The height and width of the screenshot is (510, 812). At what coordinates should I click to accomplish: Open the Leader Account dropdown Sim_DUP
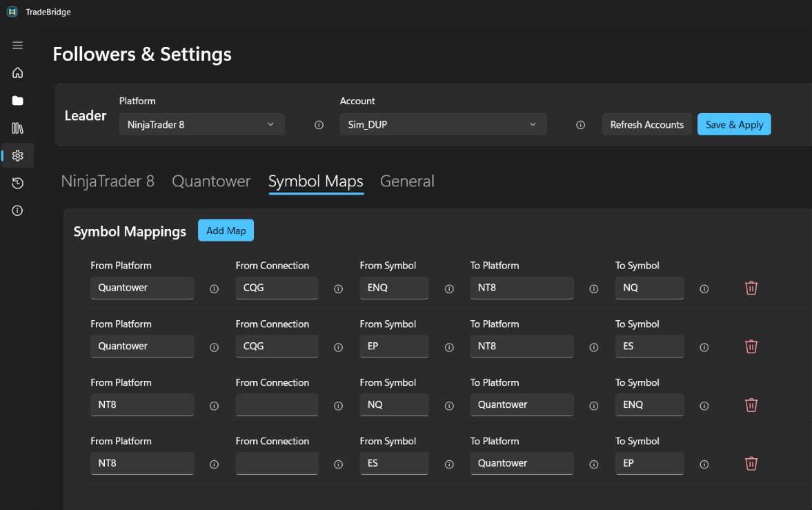click(444, 124)
